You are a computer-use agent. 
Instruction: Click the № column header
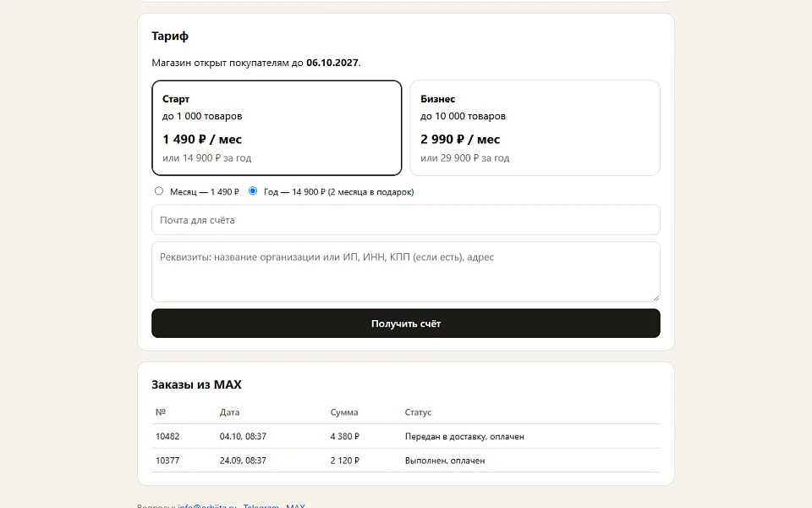161,412
